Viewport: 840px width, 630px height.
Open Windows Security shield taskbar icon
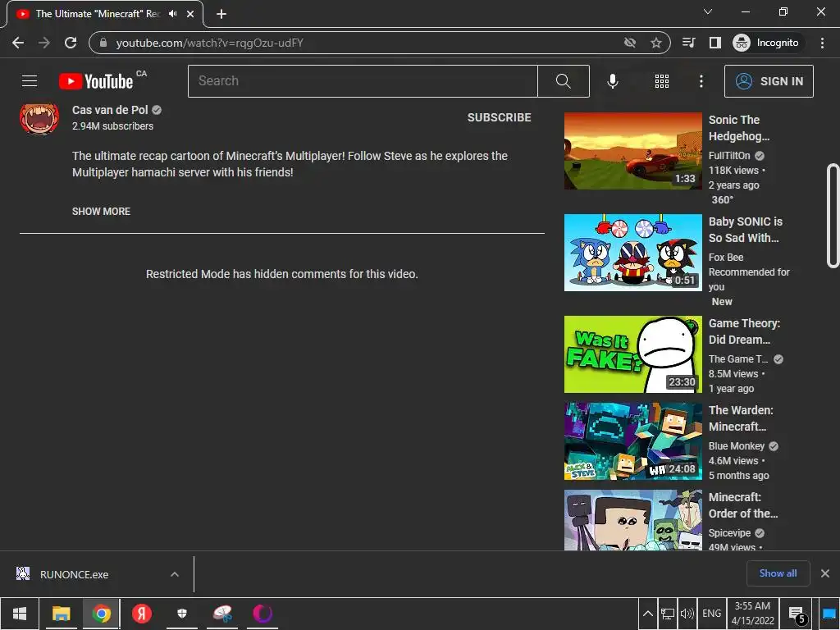[182, 614]
